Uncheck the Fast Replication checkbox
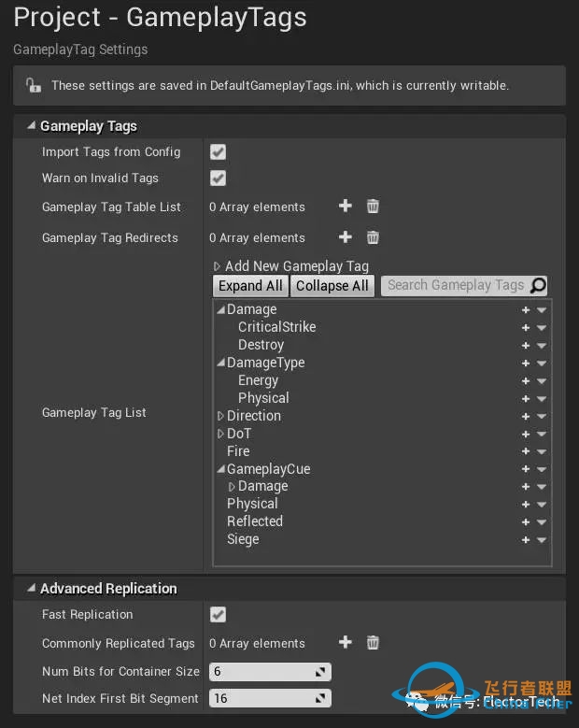Screen dimensions: 579x728 coord(218,614)
